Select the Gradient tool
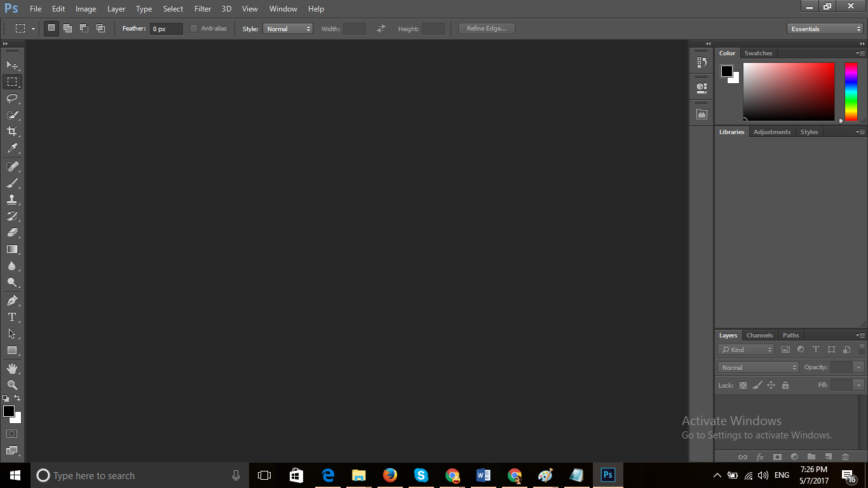868x488 pixels. 12,249
